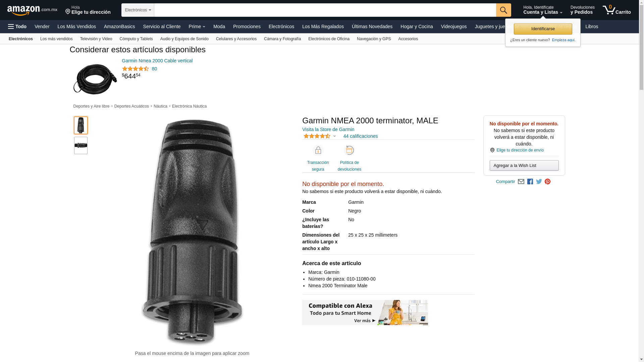Open the Todo hamburger menu
This screenshot has height=362, width=644.
click(x=17, y=26)
